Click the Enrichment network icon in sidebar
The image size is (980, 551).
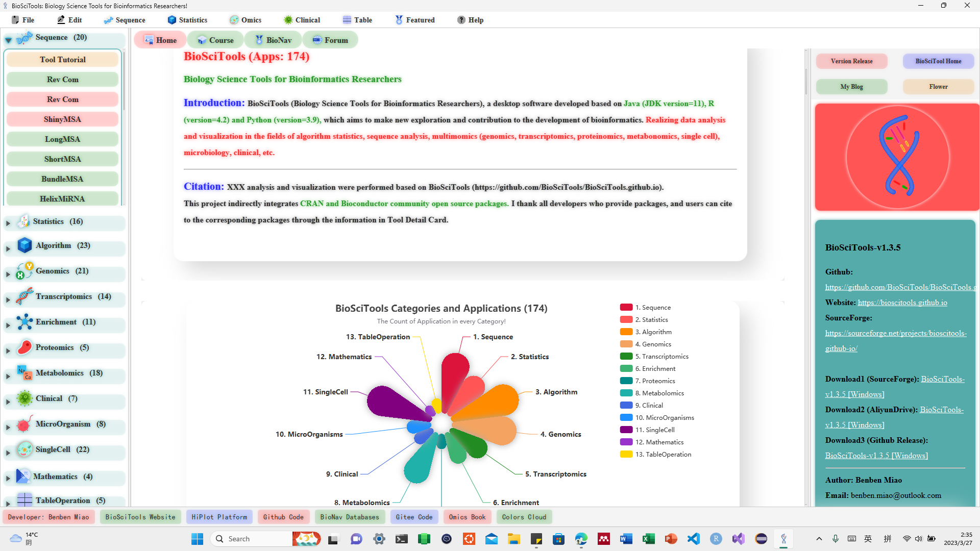[x=24, y=322]
